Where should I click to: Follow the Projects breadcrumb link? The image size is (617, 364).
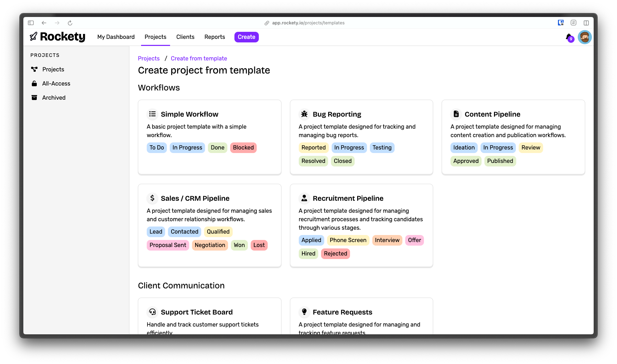[x=149, y=58]
